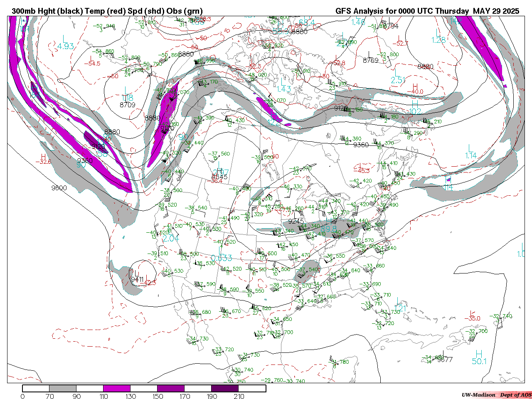Select the magenta 110–130 colorbar segment

117,388
